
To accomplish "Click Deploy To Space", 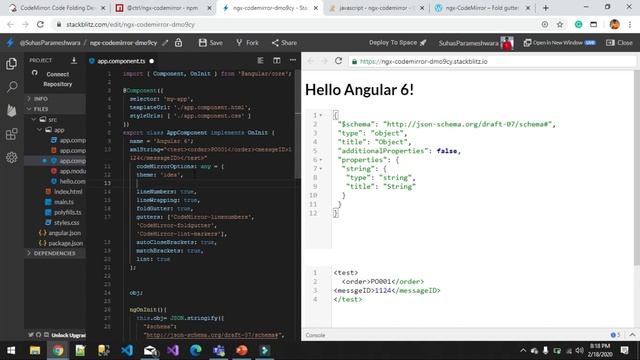I will 398,42.
